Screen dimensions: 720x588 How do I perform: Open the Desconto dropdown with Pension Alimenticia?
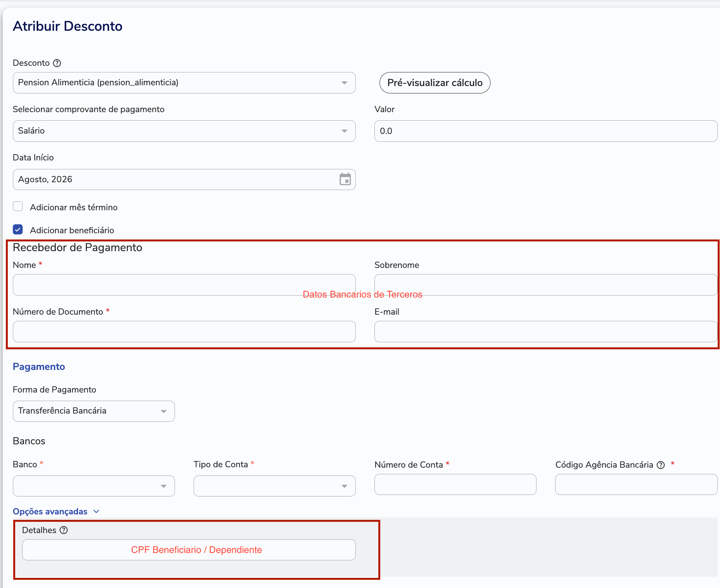coord(184,83)
